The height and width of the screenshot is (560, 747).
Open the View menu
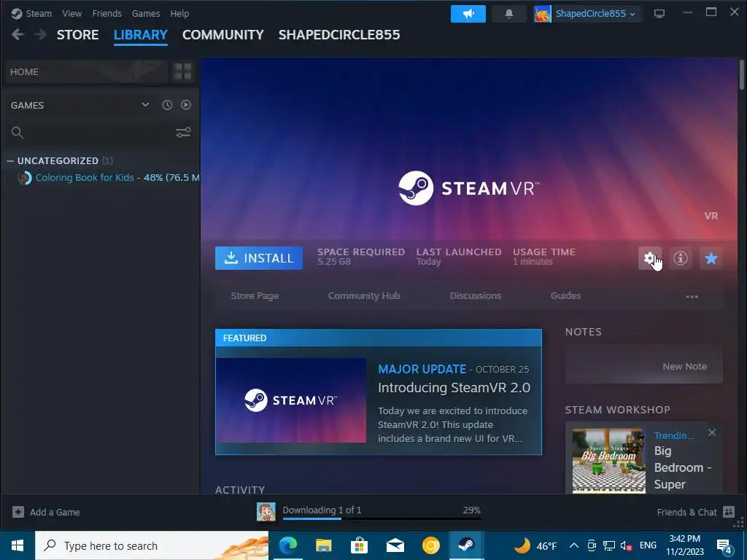point(71,13)
